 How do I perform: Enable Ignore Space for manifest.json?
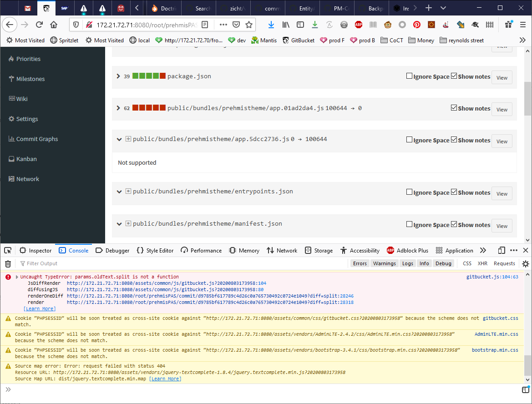coord(409,224)
